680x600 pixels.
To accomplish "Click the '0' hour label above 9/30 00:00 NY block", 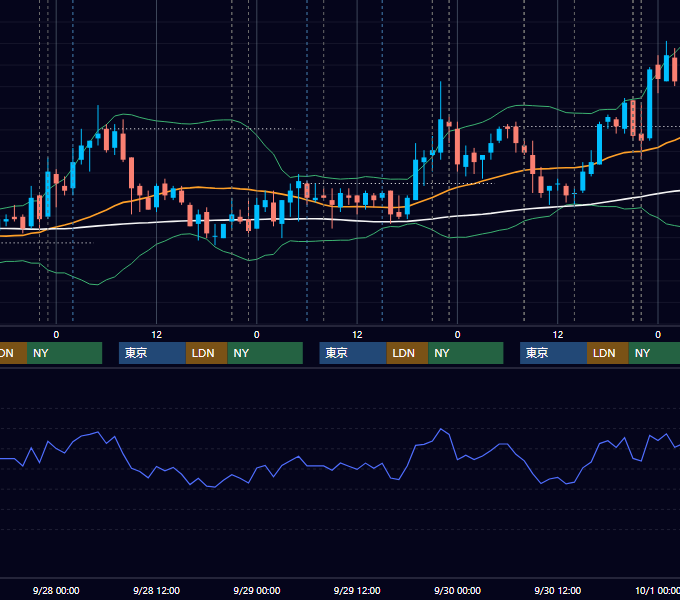I will [x=457, y=335].
